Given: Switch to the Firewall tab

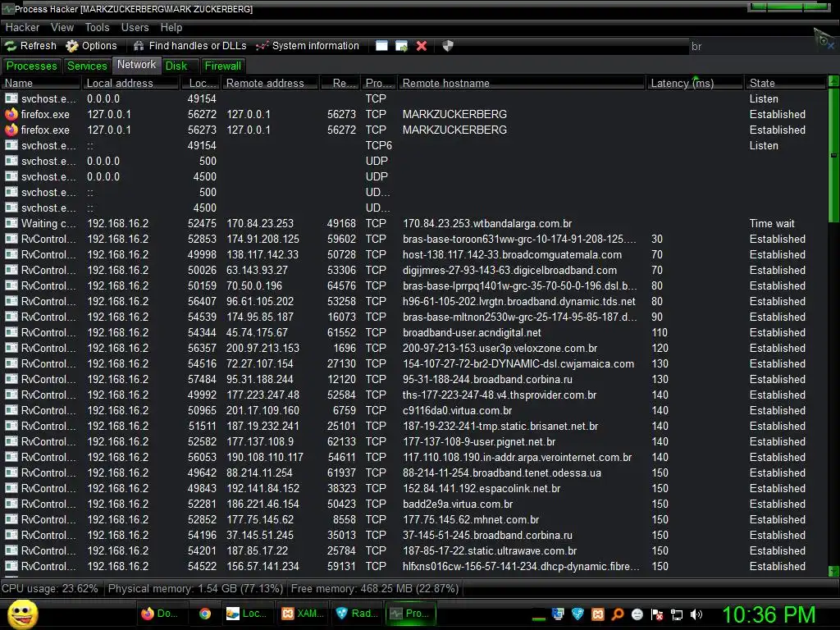Looking at the screenshot, I should [x=223, y=66].
